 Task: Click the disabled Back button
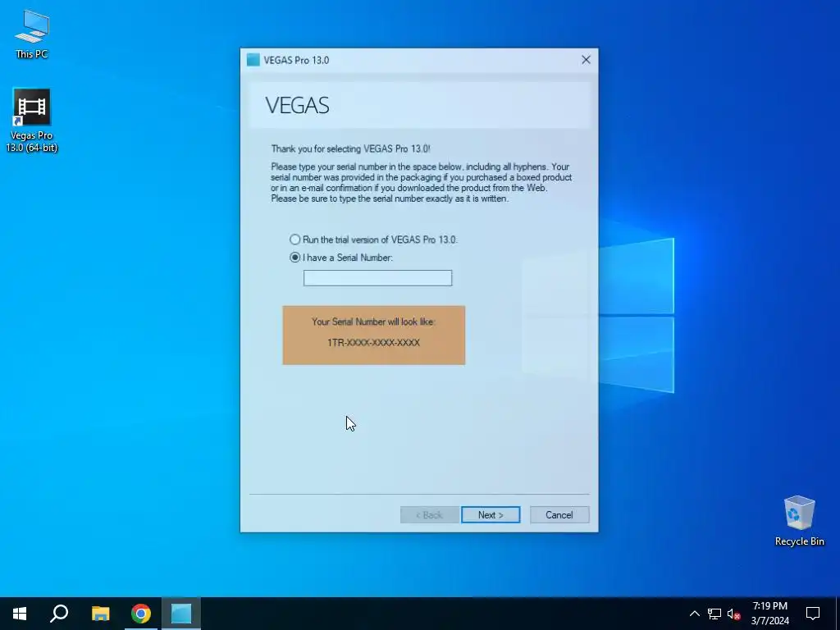click(x=430, y=515)
